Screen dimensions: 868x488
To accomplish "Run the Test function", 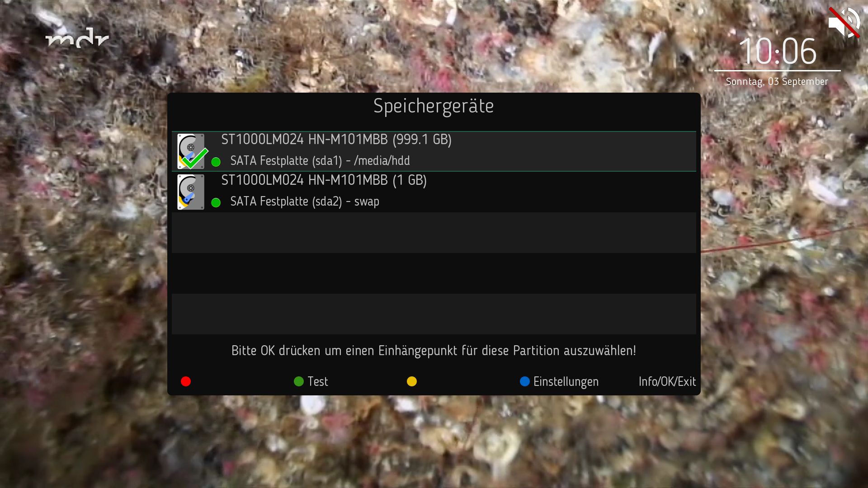I will pos(318,381).
